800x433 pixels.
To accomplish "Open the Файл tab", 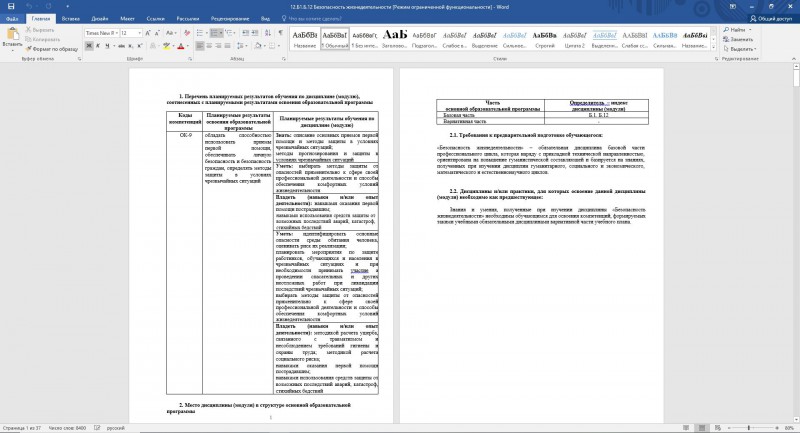I will [x=12, y=19].
